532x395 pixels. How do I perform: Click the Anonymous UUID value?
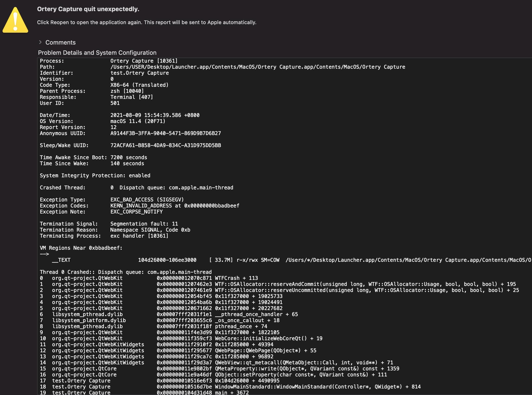(166, 133)
